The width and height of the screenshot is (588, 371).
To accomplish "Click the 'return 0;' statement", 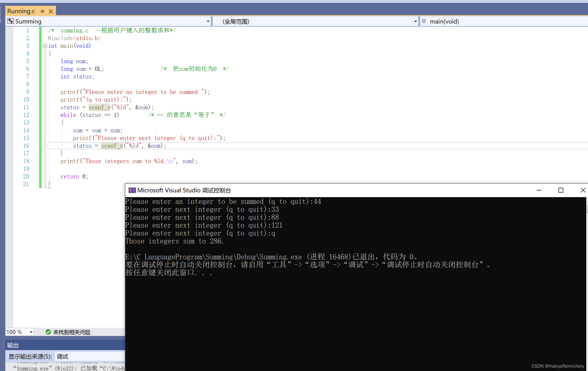I will tap(74, 176).
